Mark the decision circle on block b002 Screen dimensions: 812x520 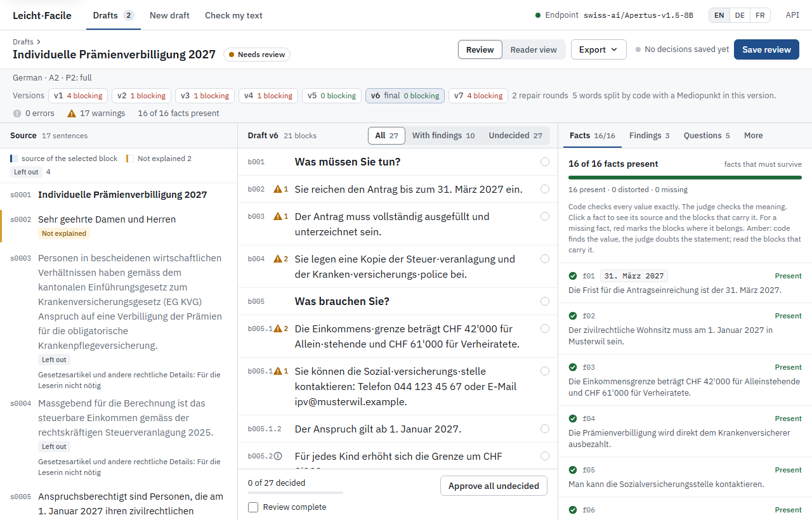click(545, 189)
